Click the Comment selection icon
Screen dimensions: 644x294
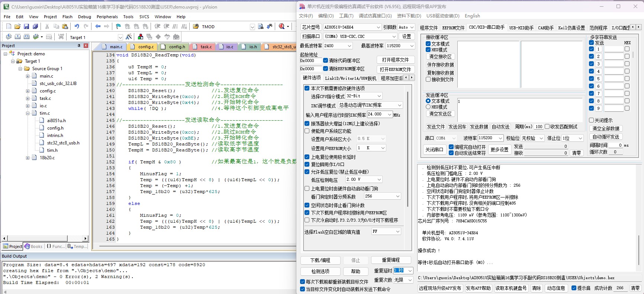click(176, 26)
